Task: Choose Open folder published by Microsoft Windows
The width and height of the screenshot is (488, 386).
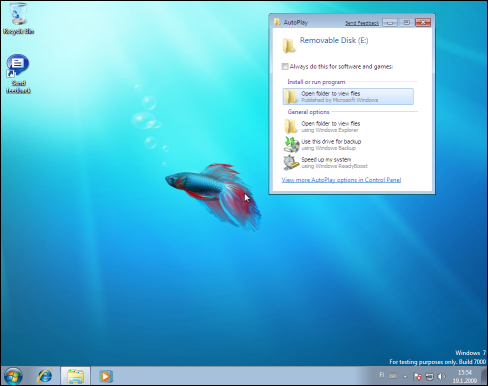Action: click(x=348, y=96)
